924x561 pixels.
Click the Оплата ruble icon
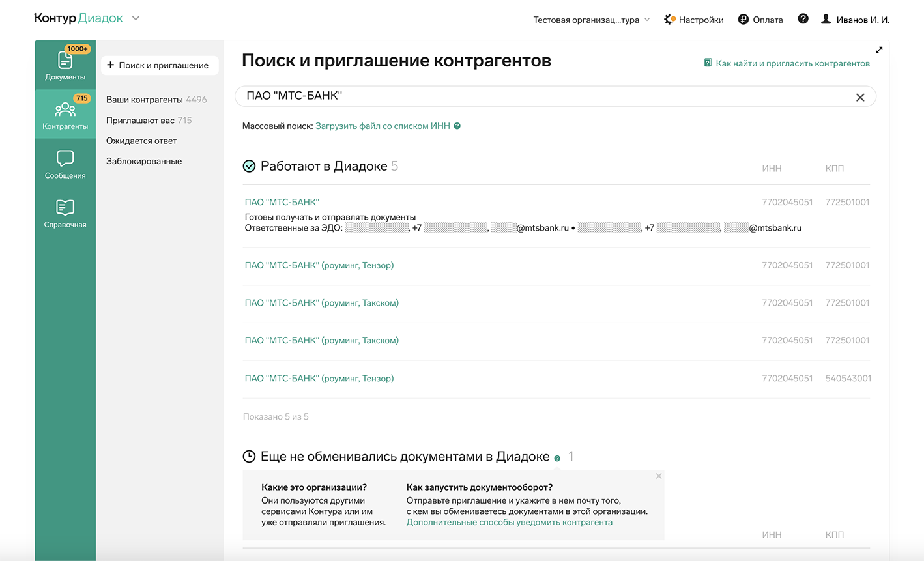pyautogui.click(x=743, y=20)
